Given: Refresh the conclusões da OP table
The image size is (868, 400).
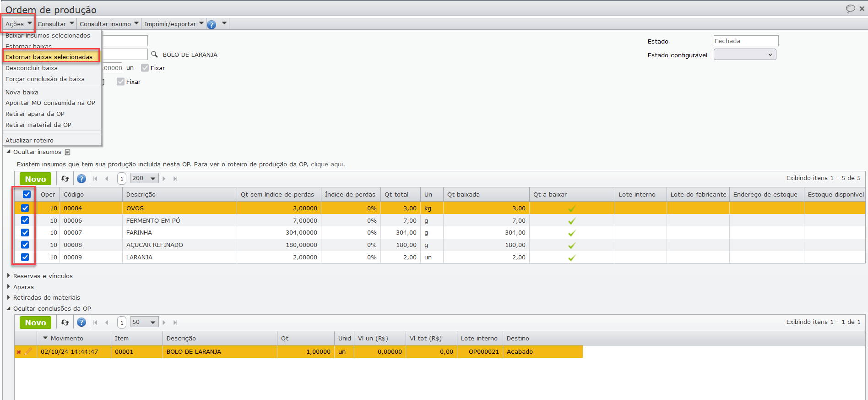Looking at the screenshot, I should 65,323.
